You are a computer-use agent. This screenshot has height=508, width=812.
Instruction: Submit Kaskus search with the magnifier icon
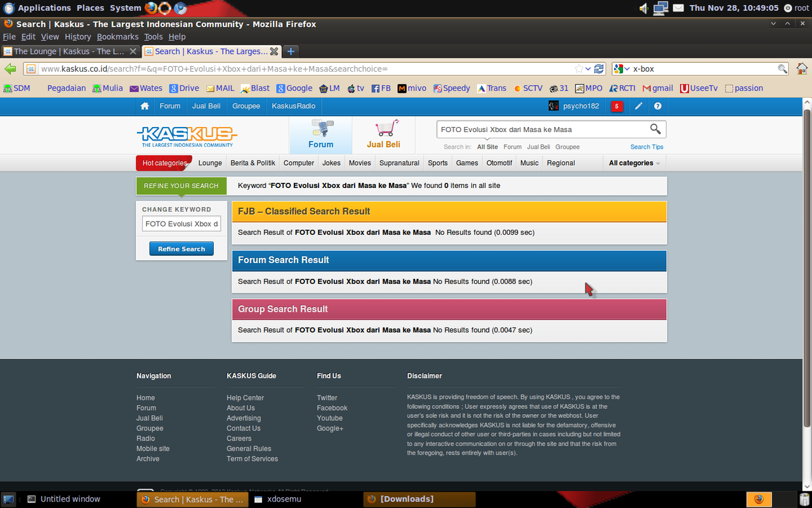point(655,129)
